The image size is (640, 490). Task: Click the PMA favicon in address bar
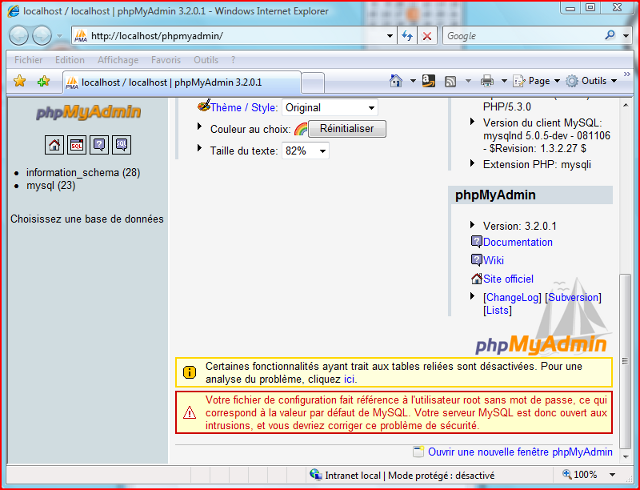point(81,36)
